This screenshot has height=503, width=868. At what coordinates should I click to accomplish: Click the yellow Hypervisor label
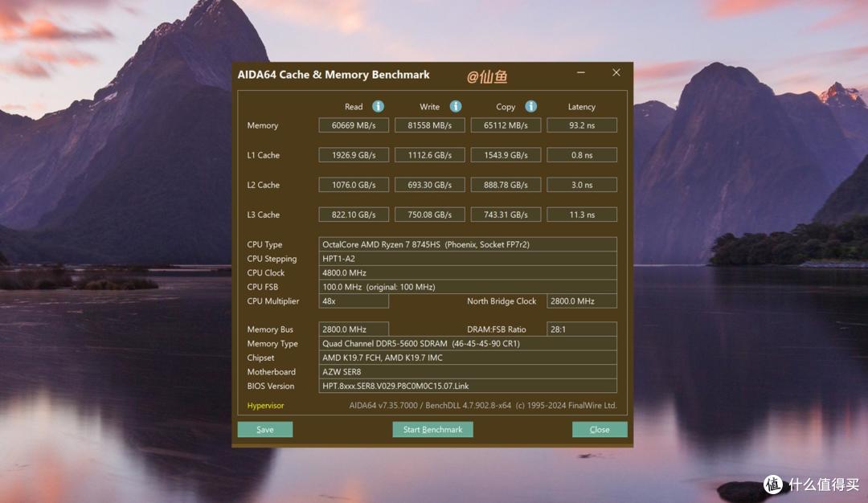point(266,406)
